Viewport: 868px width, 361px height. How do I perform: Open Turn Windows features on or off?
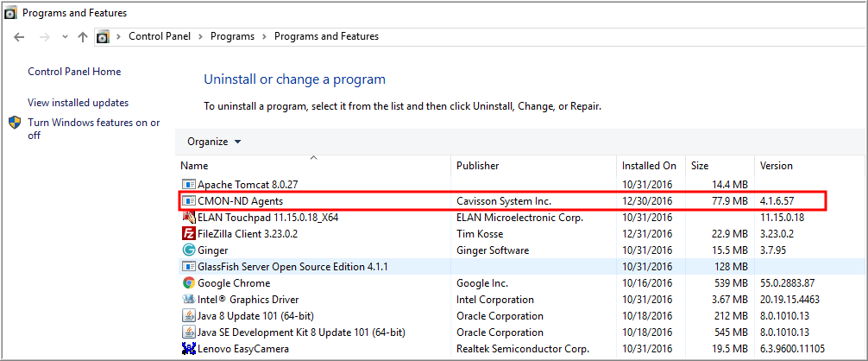tap(94, 129)
